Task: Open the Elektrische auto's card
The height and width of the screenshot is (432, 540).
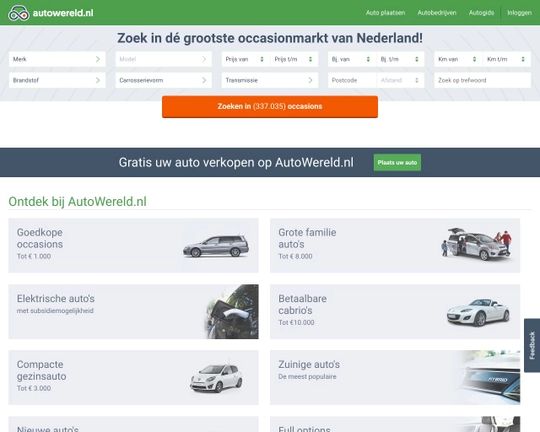Action: click(x=133, y=311)
